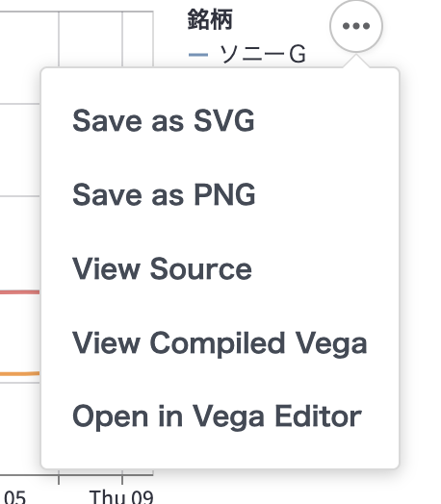The width and height of the screenshot is (441, 504).
Task: Click the blue line symbol beside ソニーG
Action: tap(198, 55)
